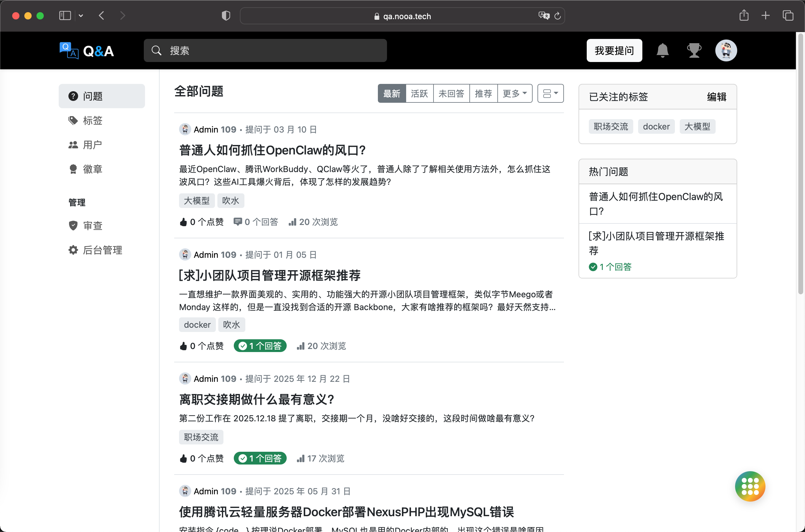Switch to the 未回答 filter tab
The height and width of the screenshot is (532, 805).
(x=451, y=93)
